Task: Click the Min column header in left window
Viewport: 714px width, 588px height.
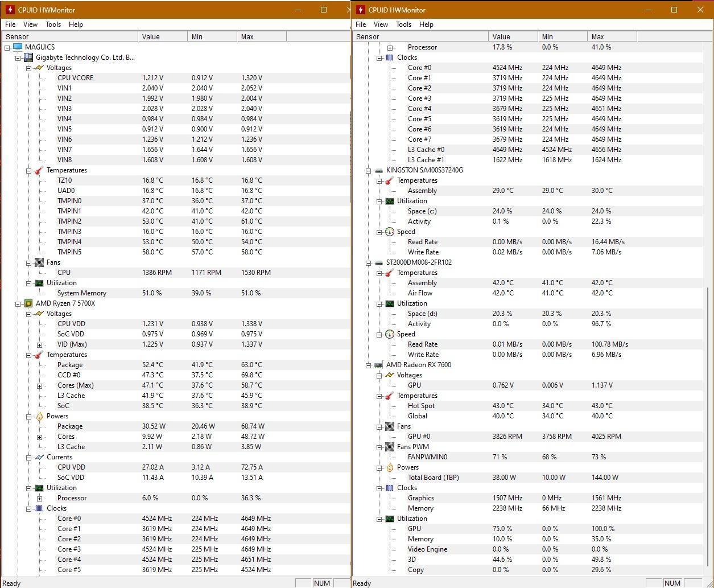Action: click(212, 36)
